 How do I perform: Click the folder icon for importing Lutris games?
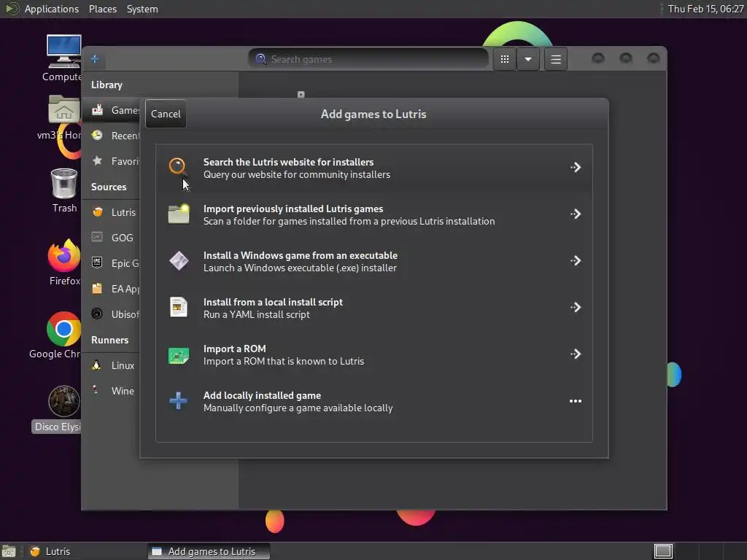coord(179,214)
